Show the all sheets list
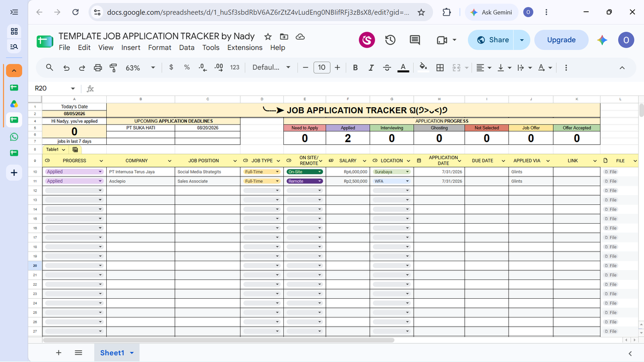Image resolution: width=644 pixels, height=362 pixels. click(x=78, y=353)
